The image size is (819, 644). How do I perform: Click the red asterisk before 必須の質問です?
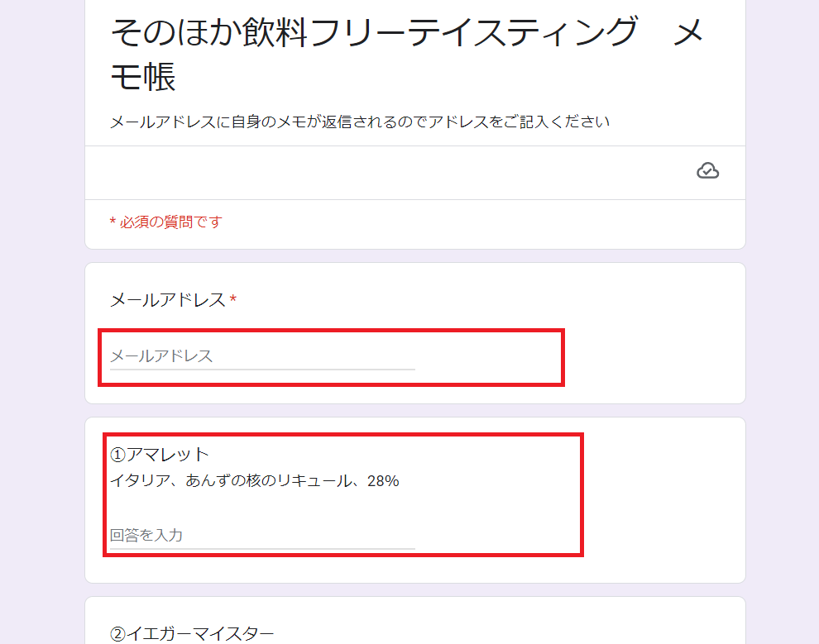pos(113,222)
